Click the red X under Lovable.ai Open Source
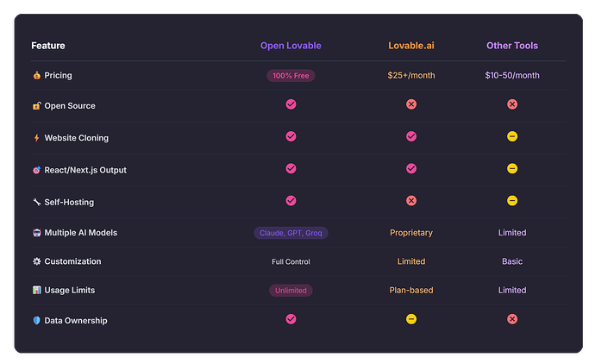Image resolution: width=595 pixels, height=364 pixels. [411, 104]
